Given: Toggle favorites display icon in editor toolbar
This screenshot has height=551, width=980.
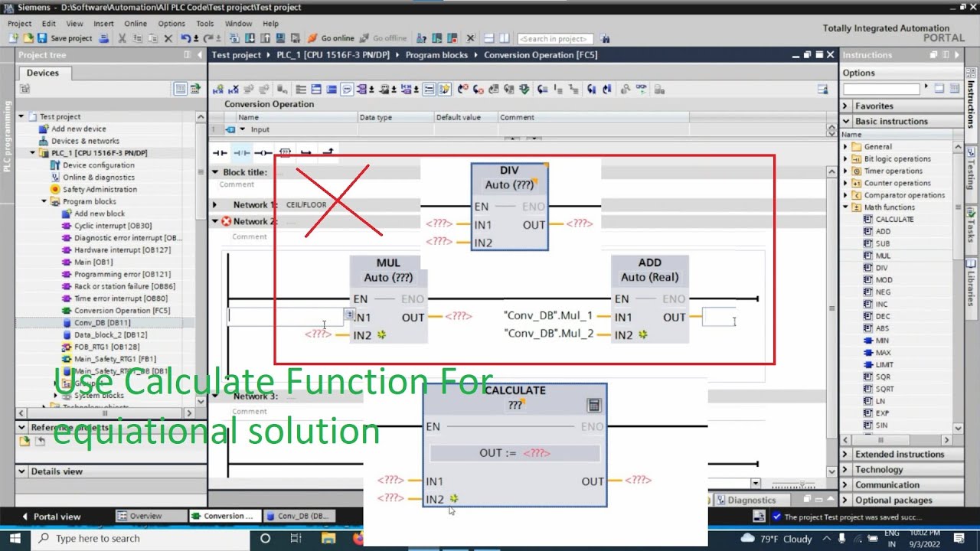Looking at the screenshot, I should click(445, 90).
